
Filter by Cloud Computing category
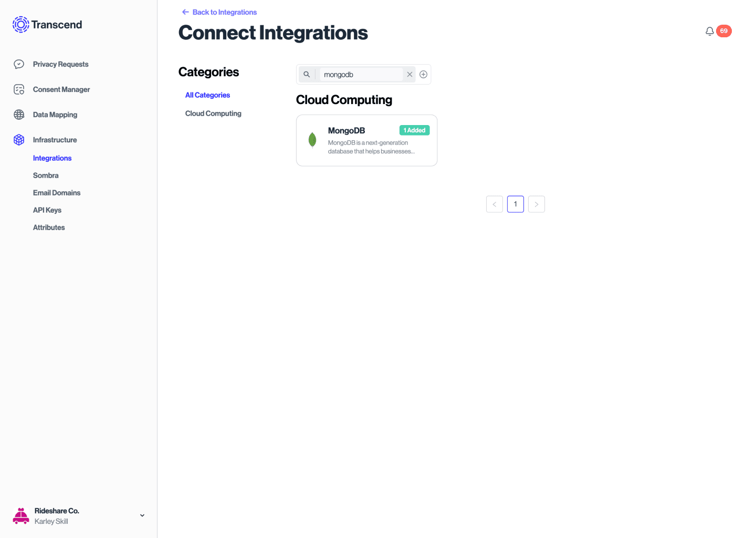pyautogui.click(x=213, y=113)
